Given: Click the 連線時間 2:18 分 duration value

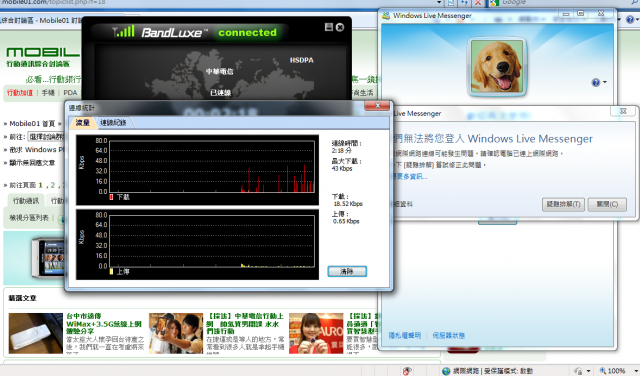Looking at the screenshot, I should pyautogui.click(x=342, y=151).
